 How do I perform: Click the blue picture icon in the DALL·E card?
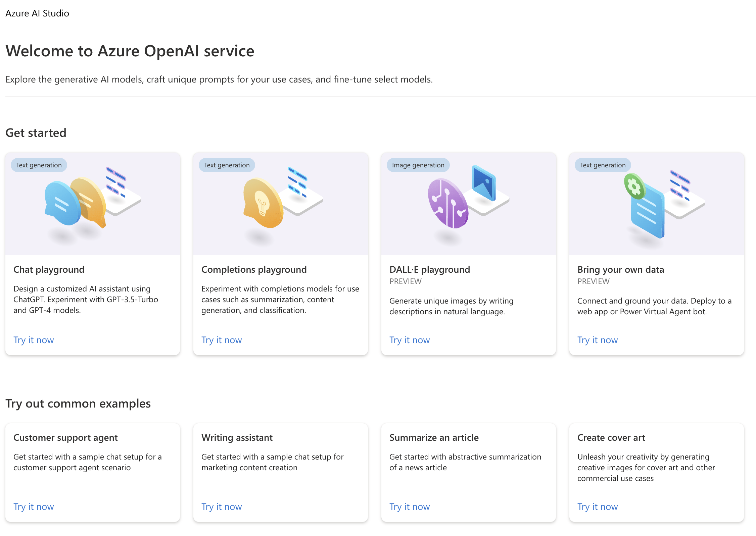(484, 182)
